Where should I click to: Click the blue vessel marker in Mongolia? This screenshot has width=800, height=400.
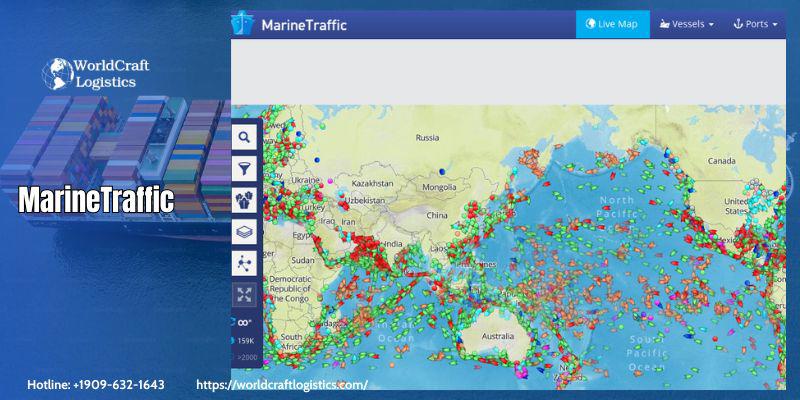pos(442,171)
